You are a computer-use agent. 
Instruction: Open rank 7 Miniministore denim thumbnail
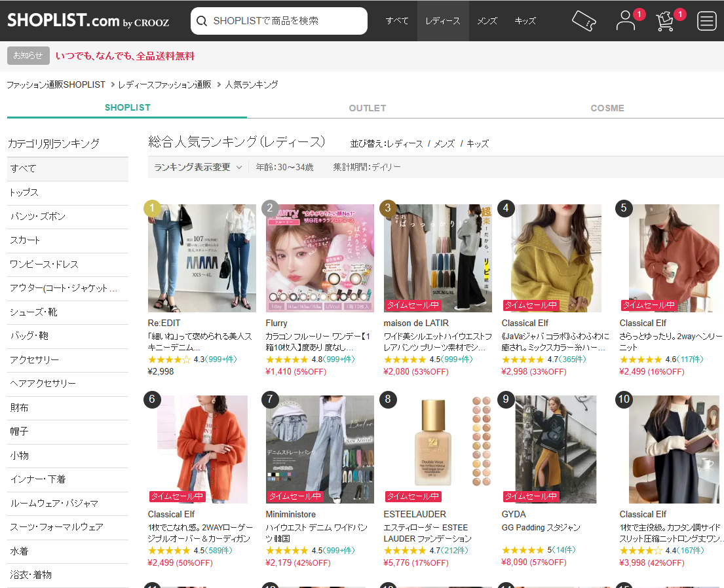coord(320,450)
